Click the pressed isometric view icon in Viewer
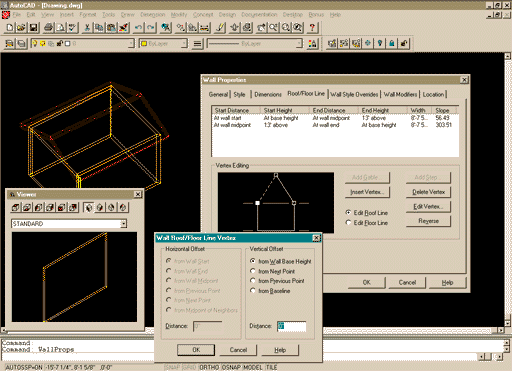 click(88, 207)
